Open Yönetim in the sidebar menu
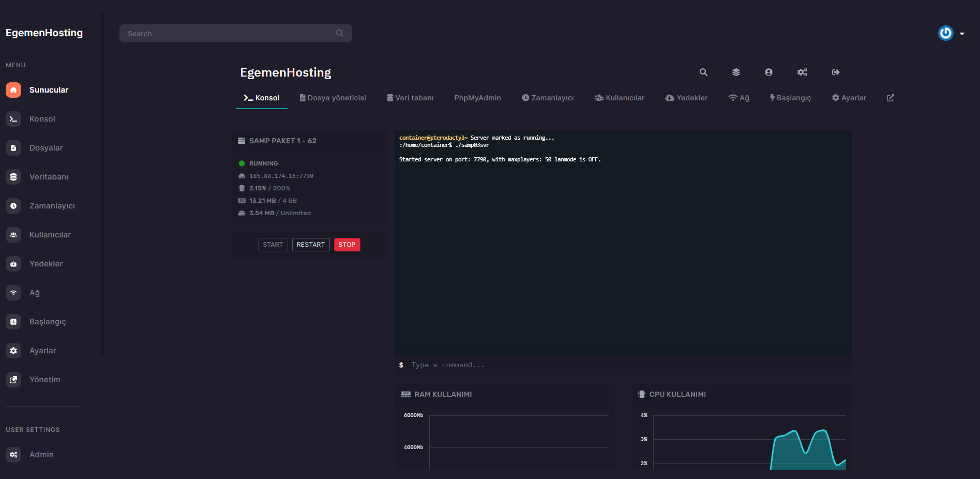The image size is (980, 479). tap(45, 380)
